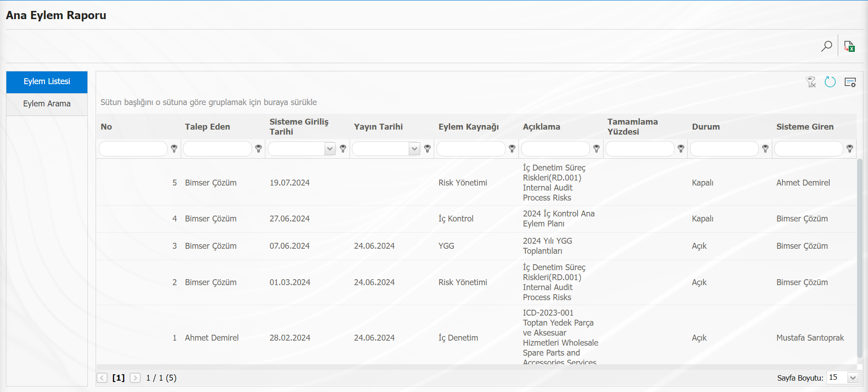Export the report to Excel

pyautogui.click(x=849, y=46)
